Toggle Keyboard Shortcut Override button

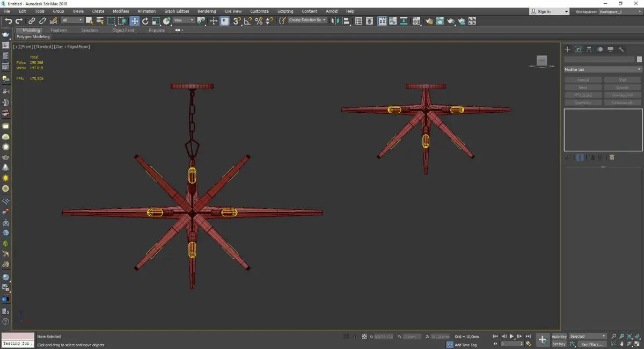click(x=224, y=21)
